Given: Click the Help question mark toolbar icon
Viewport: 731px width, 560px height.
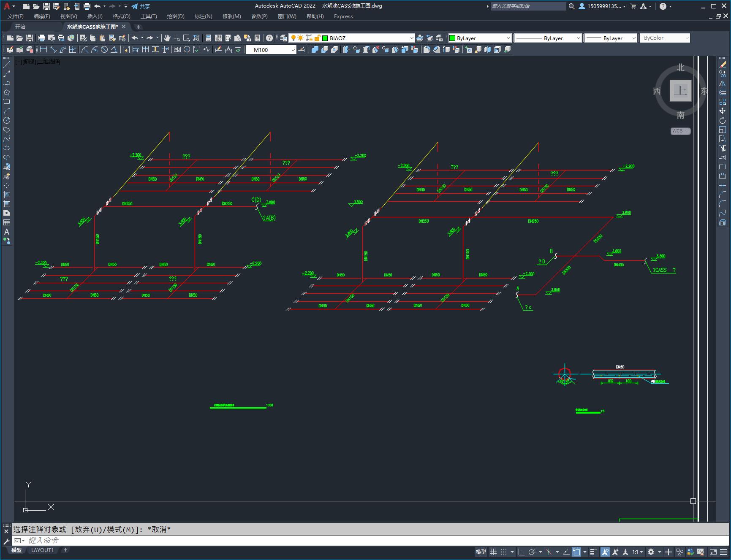Looking at the screenshot, I should (x=269, y=38).
